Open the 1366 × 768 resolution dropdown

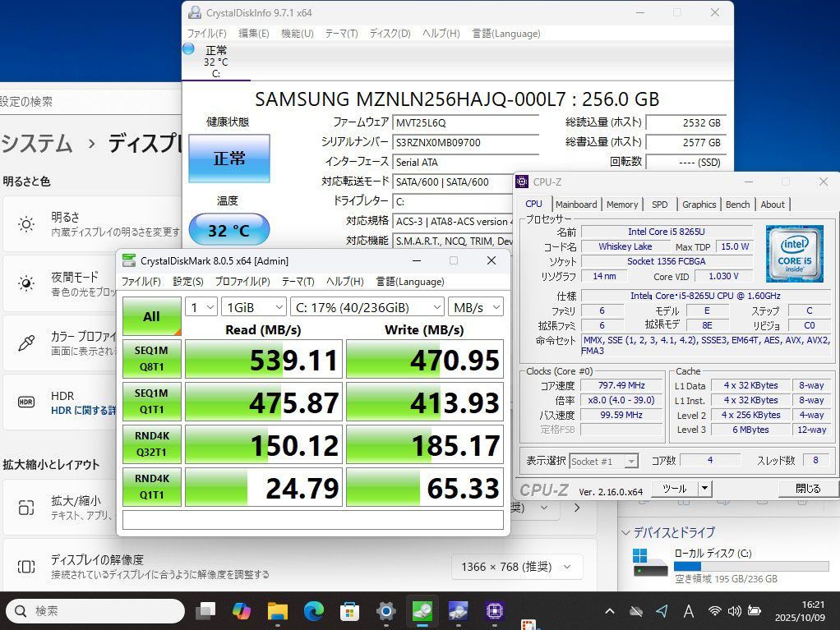pyautogui.click(x=516, y=567)
